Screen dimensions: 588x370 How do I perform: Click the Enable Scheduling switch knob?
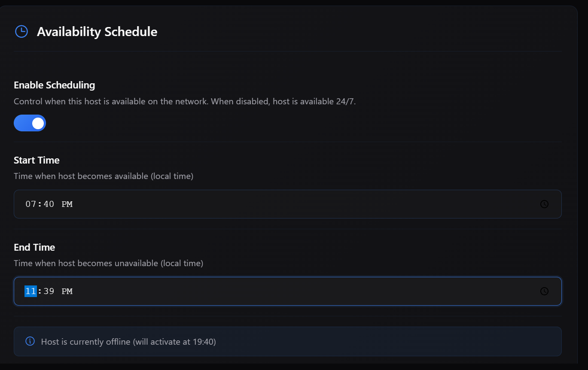pyautogui.click(x=37, y=123)
